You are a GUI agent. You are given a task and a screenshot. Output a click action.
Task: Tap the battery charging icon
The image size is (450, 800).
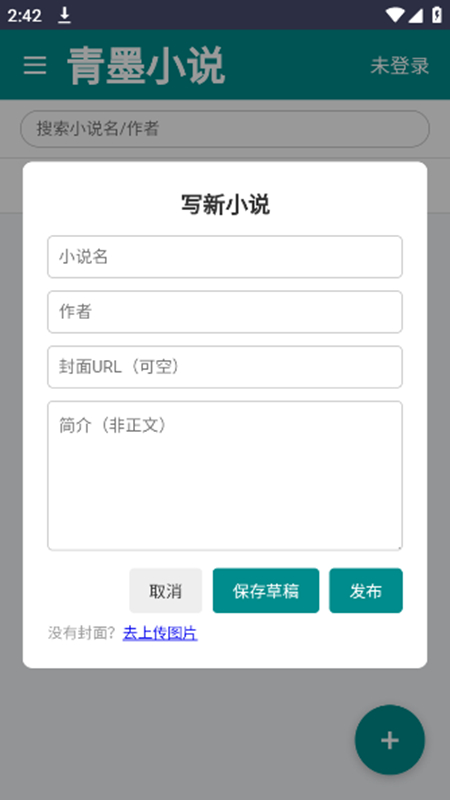(437, 15)
